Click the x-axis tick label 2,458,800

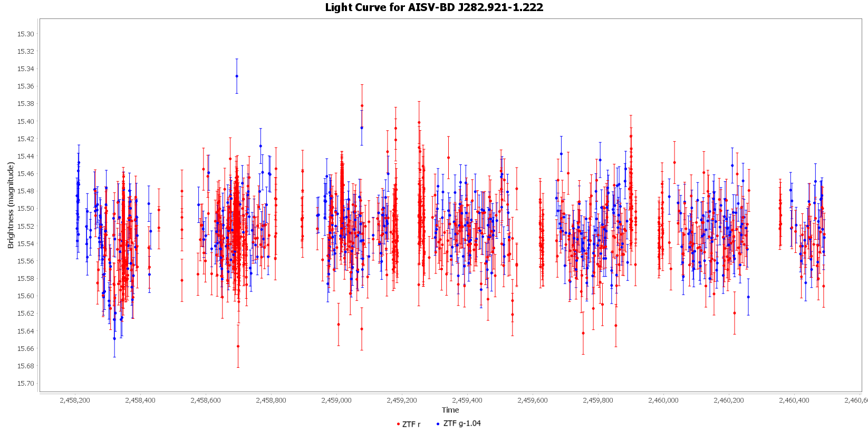pos(271,400)
